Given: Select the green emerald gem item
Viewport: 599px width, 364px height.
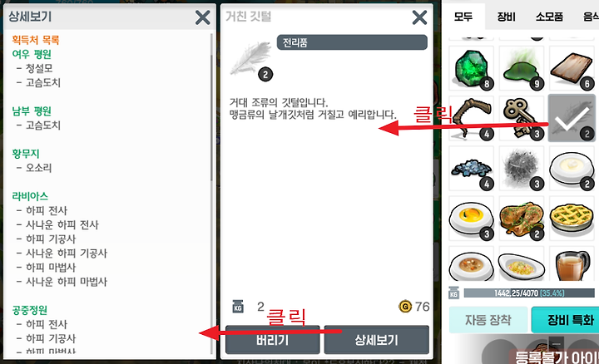Looking at the screenshot, I should pos(471,68).
